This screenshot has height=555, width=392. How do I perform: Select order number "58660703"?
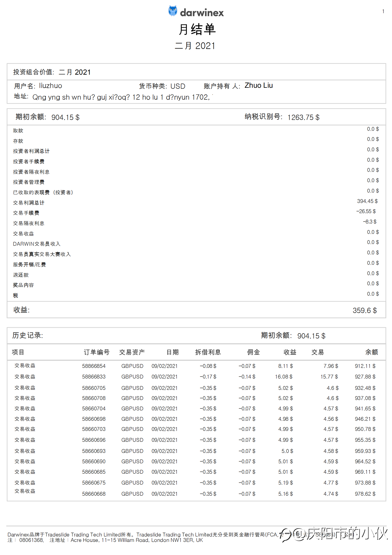click(94, 429)
